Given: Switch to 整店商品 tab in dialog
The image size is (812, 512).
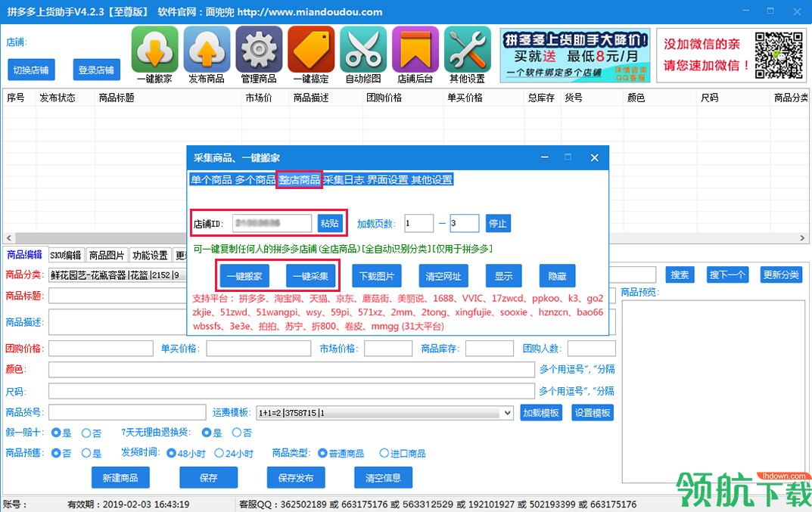Looking at the screenshot, I should (x=300, y=180).
